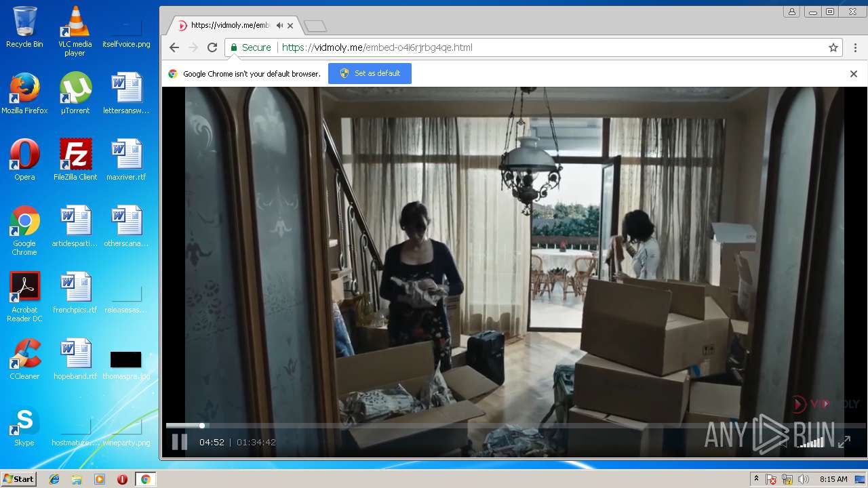This screenshot has height=488, width=868.
Task: Open Windows Explorer from taskbar
Action: tap(77, 479)
